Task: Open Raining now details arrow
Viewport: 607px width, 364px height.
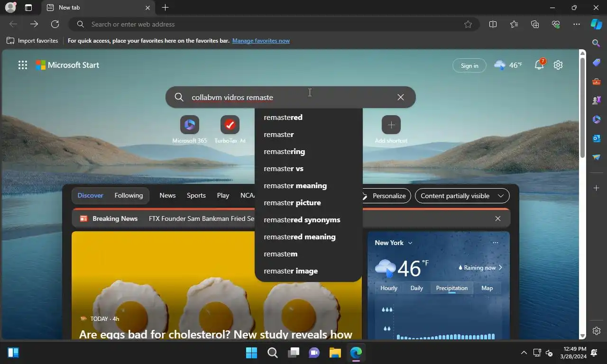Action: tap(480, 268)
